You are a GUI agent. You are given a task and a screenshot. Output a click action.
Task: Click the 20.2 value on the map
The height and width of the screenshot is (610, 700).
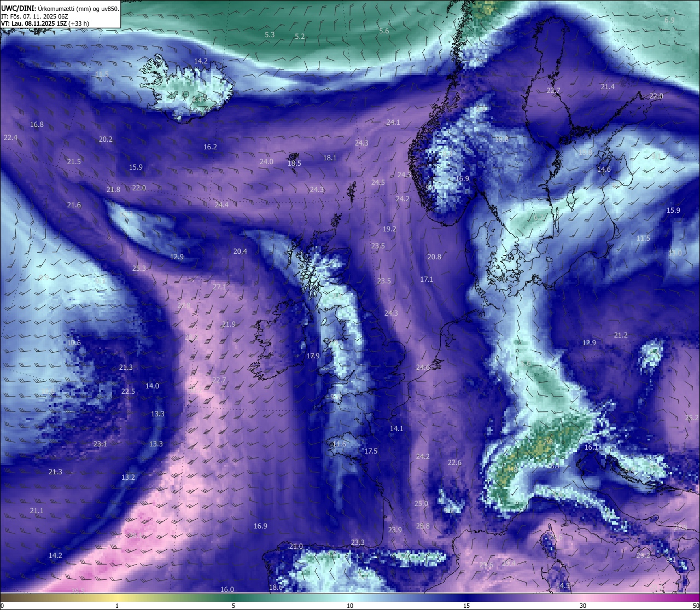(x=106, y=140)
